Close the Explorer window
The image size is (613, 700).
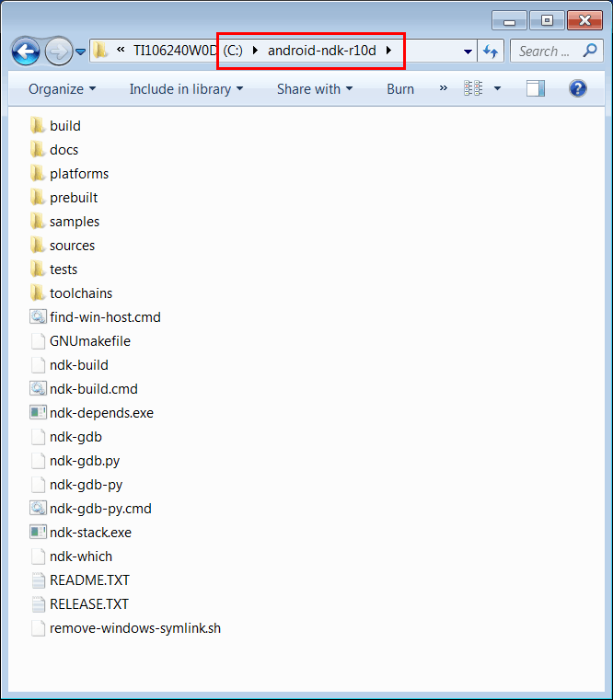(x=584, y=20)
